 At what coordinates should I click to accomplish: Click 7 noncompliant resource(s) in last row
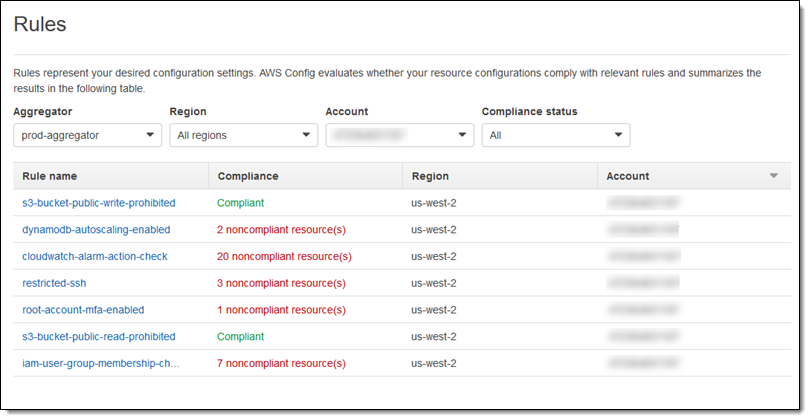pyautogui.click(x=281, y=363)
